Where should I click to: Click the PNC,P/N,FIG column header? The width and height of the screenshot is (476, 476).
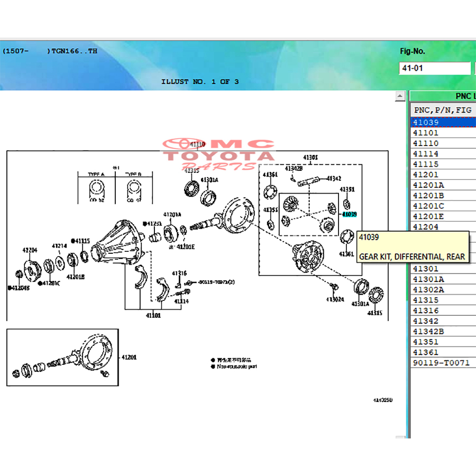pyautogui.click(x=443, y=109)
